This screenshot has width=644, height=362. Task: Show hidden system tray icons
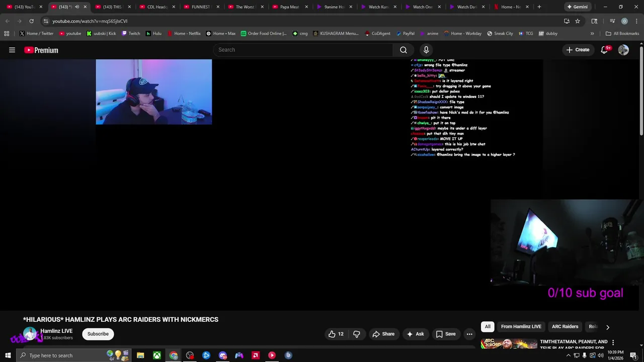(569, 355)
